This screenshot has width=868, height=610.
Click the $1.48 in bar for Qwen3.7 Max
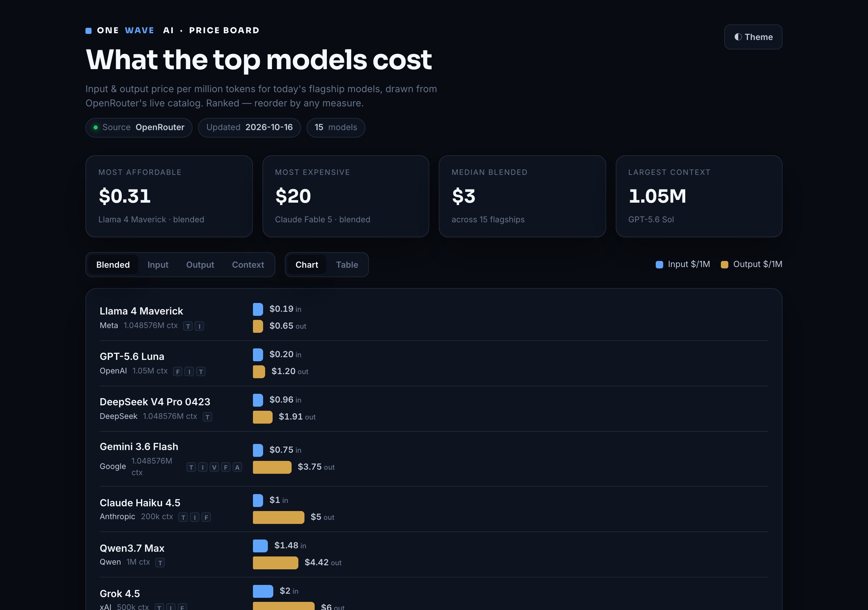[x=260, y=546]
